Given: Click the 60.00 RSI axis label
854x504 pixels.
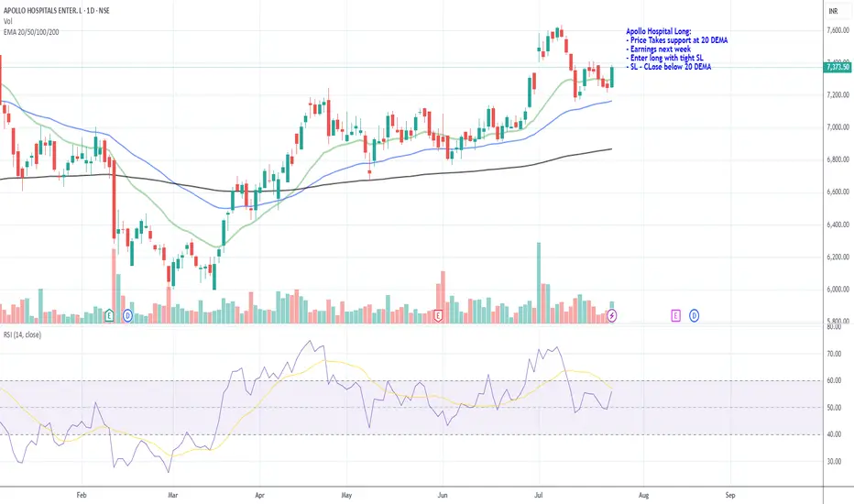Looking at the screenshot, I should pos(834,380).
